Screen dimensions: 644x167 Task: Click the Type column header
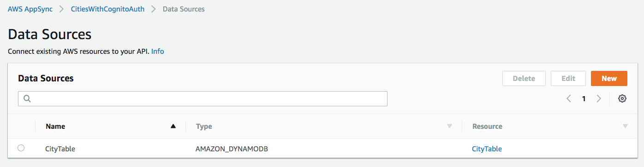click(204, 126)
